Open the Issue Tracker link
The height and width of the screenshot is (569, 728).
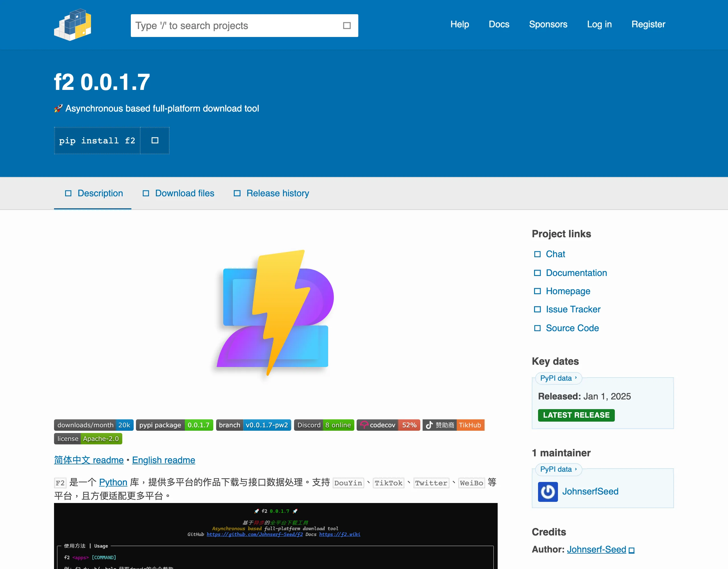573,309
